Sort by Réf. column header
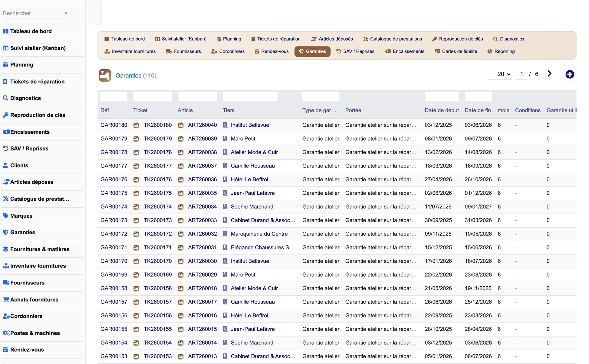 pyautogui.click(x=105, y=110)
